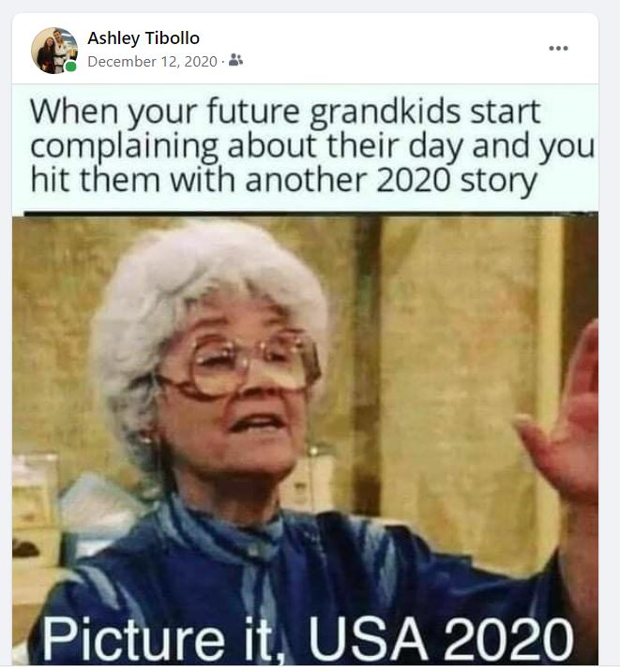Open Ashley Tibollo's profile picture
Image resolution: width=620 pixels, height=672 pixels.
(54, 51)
